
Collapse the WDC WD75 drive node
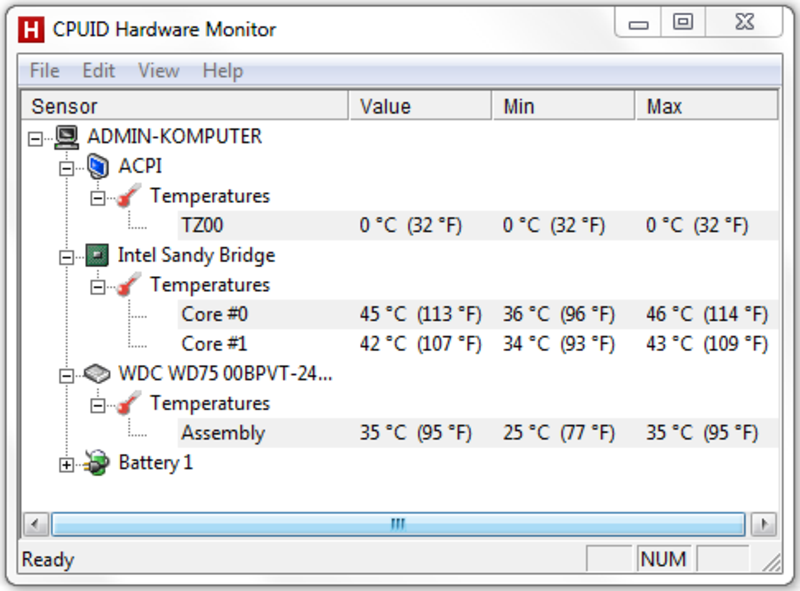[66, 376]
